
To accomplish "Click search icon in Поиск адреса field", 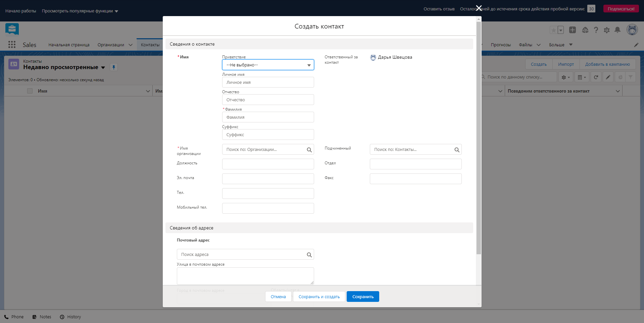I will pos(309,255).
